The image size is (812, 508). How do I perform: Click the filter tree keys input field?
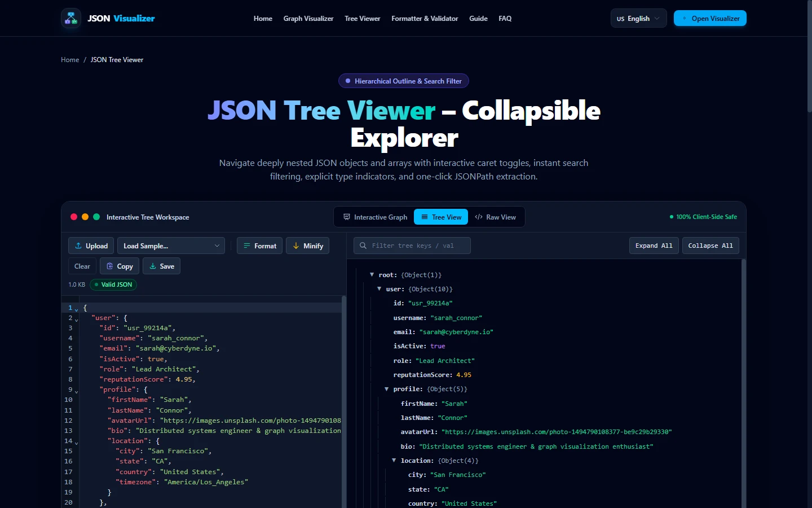[412, 246]
